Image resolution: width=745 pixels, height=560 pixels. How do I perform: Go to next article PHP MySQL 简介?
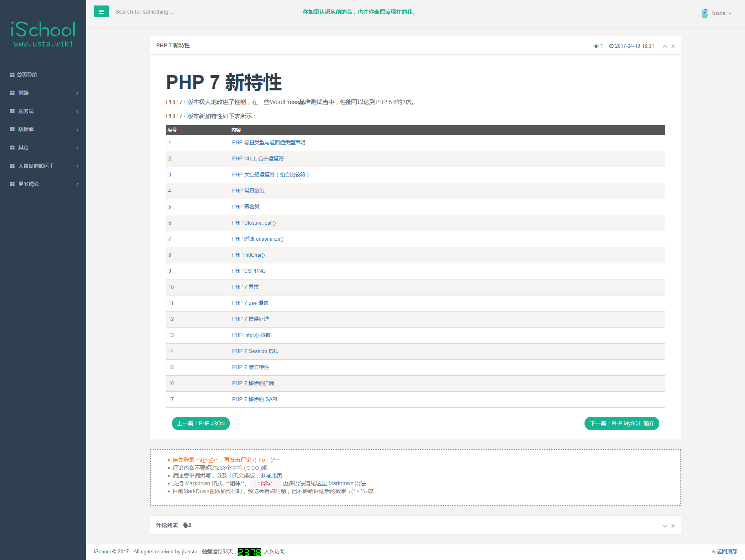622,423
